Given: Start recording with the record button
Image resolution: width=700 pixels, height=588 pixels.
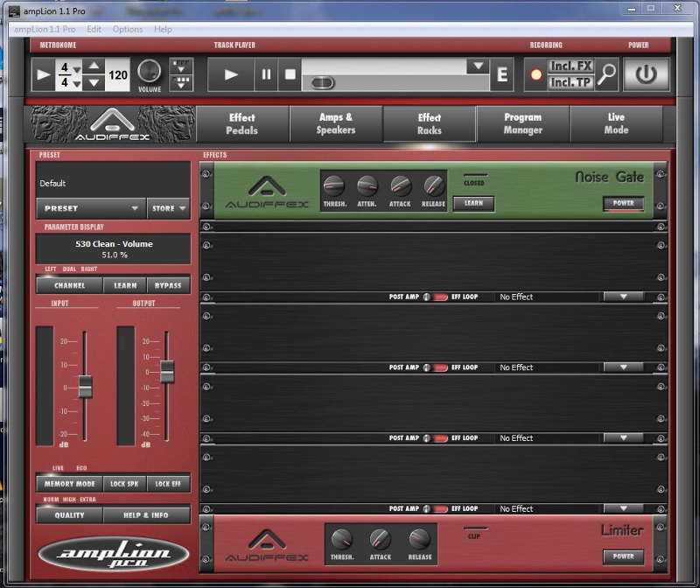Looking at the screenshot, I should click(535, 74).
